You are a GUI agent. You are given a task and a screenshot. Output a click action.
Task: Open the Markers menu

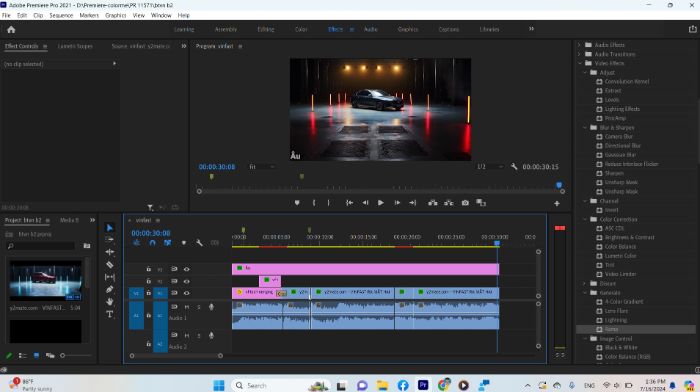[89, 15]
